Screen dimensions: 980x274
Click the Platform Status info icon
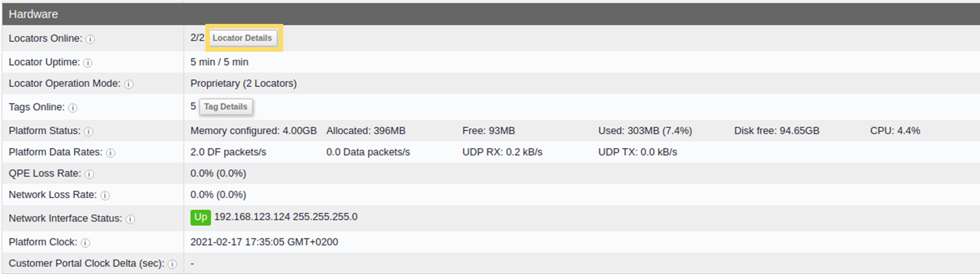[x=88, y=131]
